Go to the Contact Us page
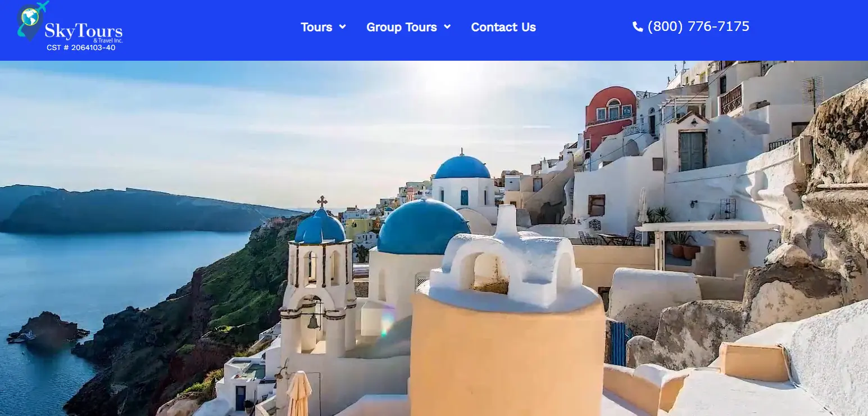 [503, 27]
